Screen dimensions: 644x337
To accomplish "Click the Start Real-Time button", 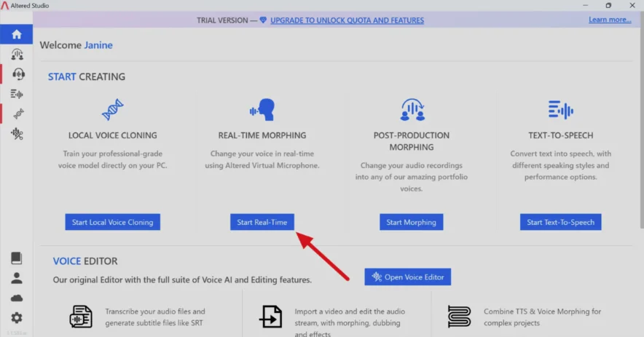I will click(x=262, y=222).
